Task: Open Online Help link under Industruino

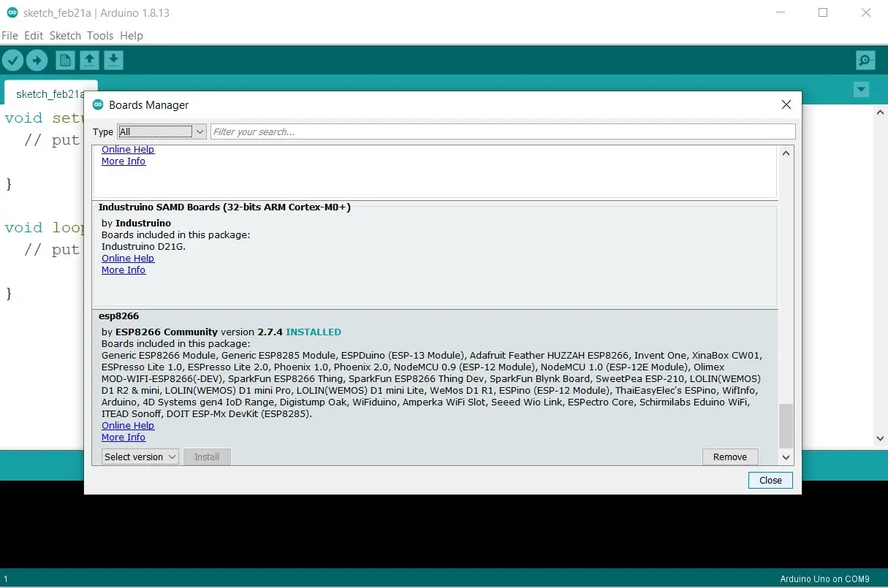Action: [x=128, y=258]
